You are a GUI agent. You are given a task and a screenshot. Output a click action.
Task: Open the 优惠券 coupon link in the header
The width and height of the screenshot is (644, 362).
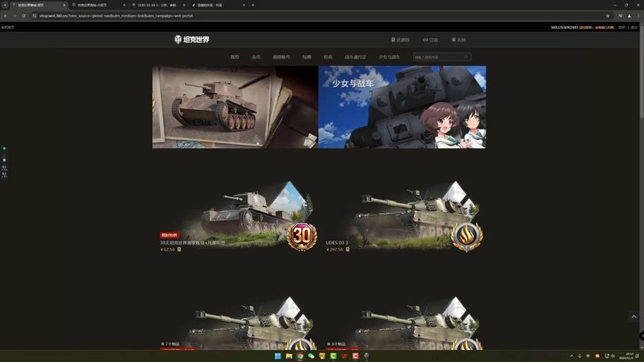pyautogui.click(x=400, y=40)
